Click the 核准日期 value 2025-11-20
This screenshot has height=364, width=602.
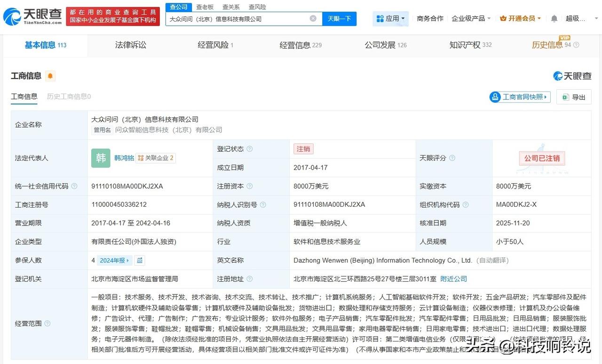pos(513,223)
